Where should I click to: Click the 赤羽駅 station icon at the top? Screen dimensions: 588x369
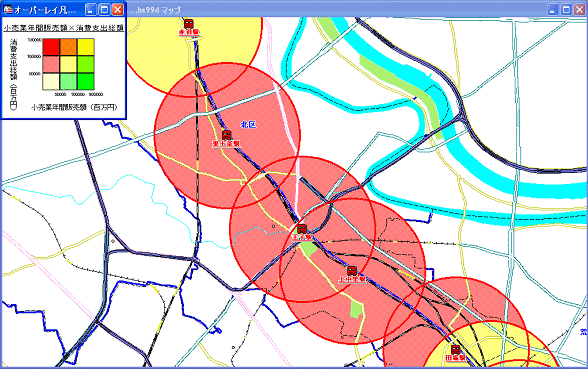(188, 24)
